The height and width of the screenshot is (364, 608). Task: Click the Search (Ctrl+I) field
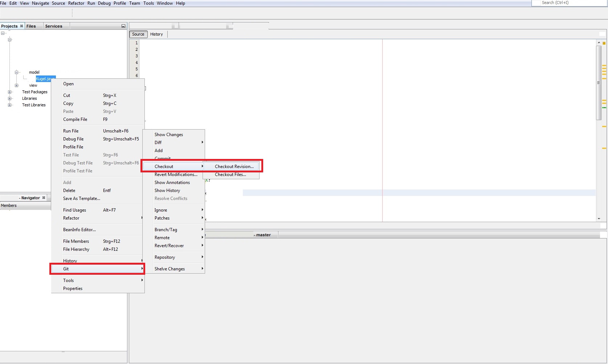tap(570, 3)
